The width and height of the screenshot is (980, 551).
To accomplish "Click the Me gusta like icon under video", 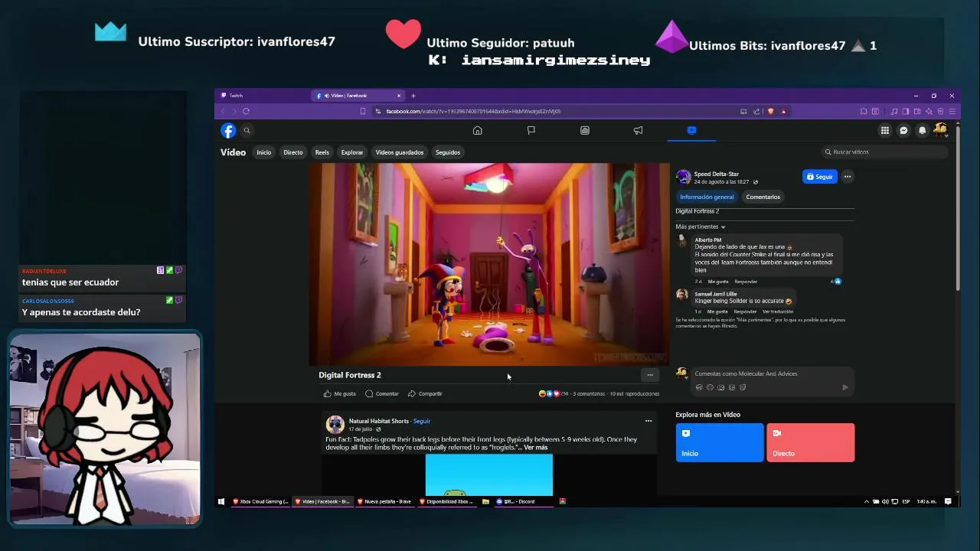I will coord(327,393).
